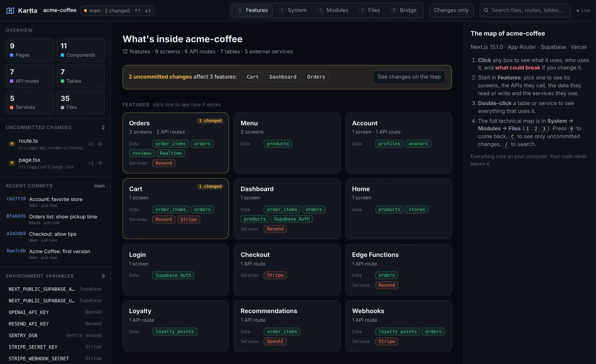This screenshot has height=364, width=596.
Task: Open the Cart feature card
Action: pyautogui.click(x=176, y=209)
